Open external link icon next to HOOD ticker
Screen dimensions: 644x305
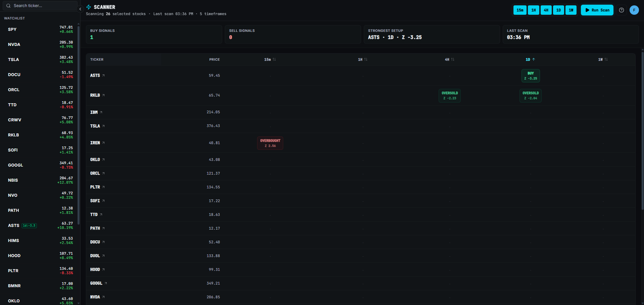point(103,269)
